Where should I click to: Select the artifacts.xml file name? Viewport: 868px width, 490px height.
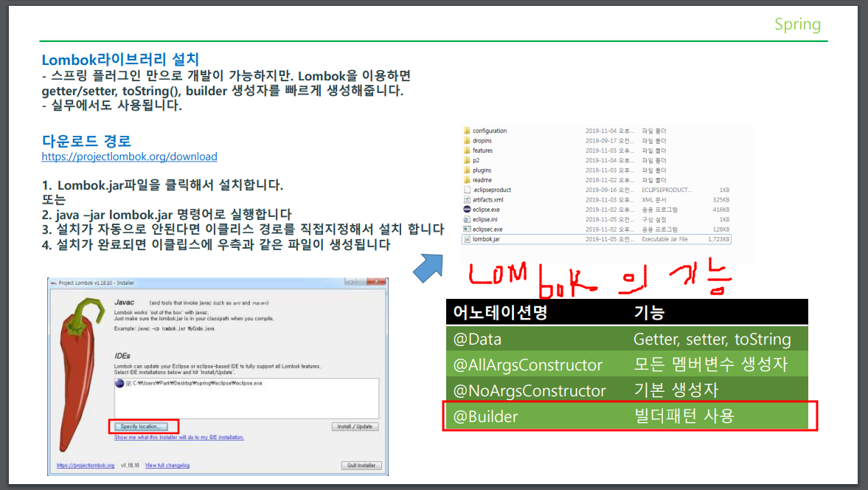click(x=487, y=200)
